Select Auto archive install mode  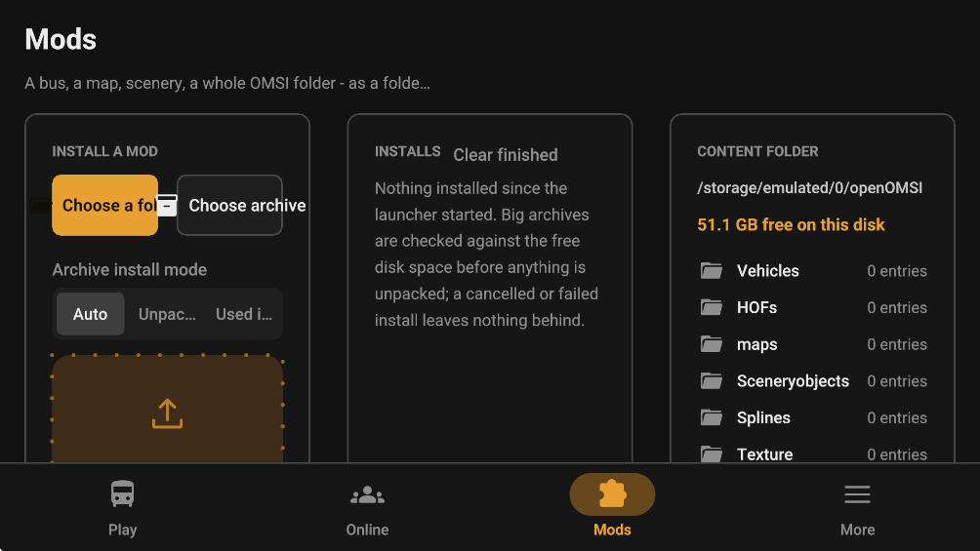pos(91,314)
